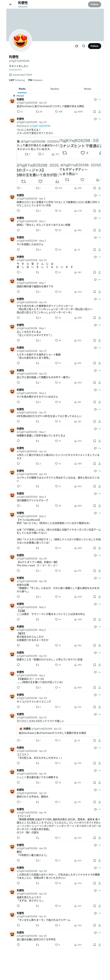Image resolution: width=110 pixels, height=980 pixels.
Task: Switch to the Media tab
Action: click(88, 89)
